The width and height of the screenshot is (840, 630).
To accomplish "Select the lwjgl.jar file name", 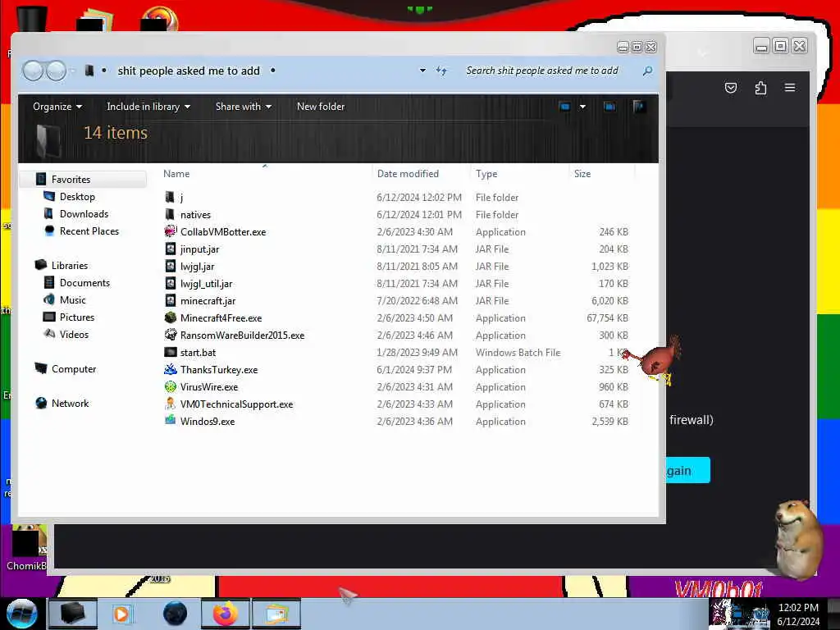I will click(197, 267).
